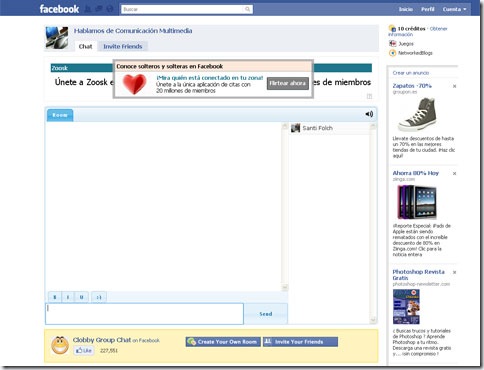Click the Send button
Viewport: 484px width, 370px height.
[x=266, y=314]
